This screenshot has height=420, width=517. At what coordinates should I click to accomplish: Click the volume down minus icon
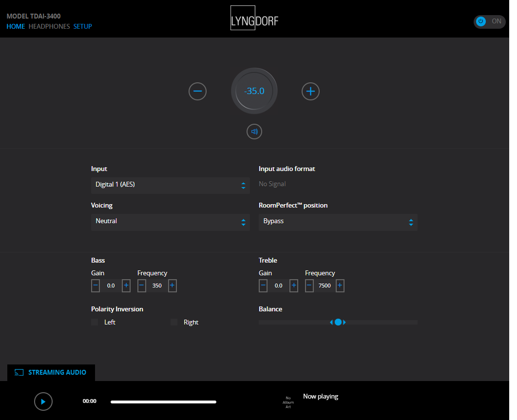point(197,91)
